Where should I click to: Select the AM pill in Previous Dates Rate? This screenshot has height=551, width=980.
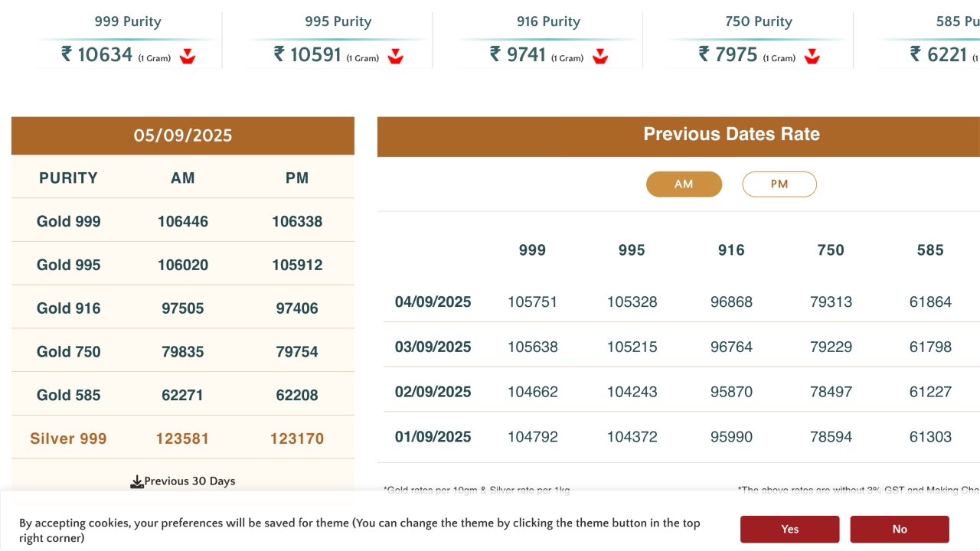684,184
